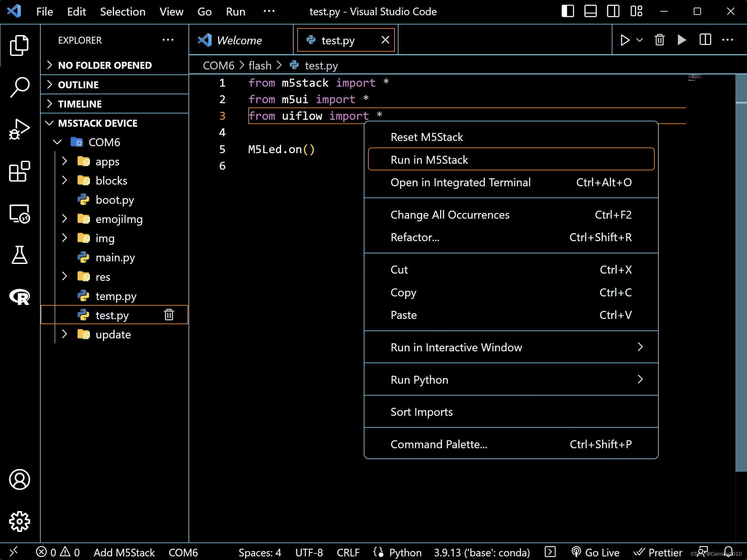Close the test.py tab
This screenshot has height=560, width=747.
coord(385,40)
